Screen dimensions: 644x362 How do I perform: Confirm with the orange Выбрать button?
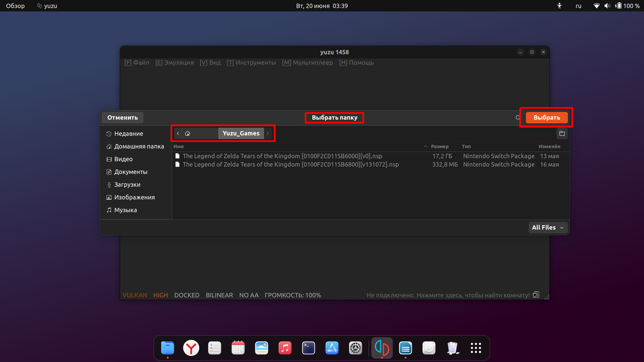click(x=547, y=118)
